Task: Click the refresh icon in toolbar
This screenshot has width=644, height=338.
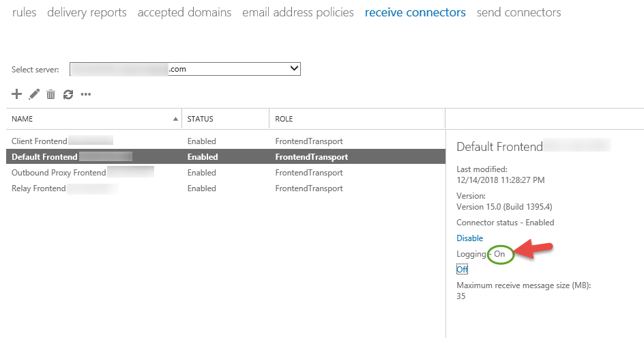Action: 68,95
